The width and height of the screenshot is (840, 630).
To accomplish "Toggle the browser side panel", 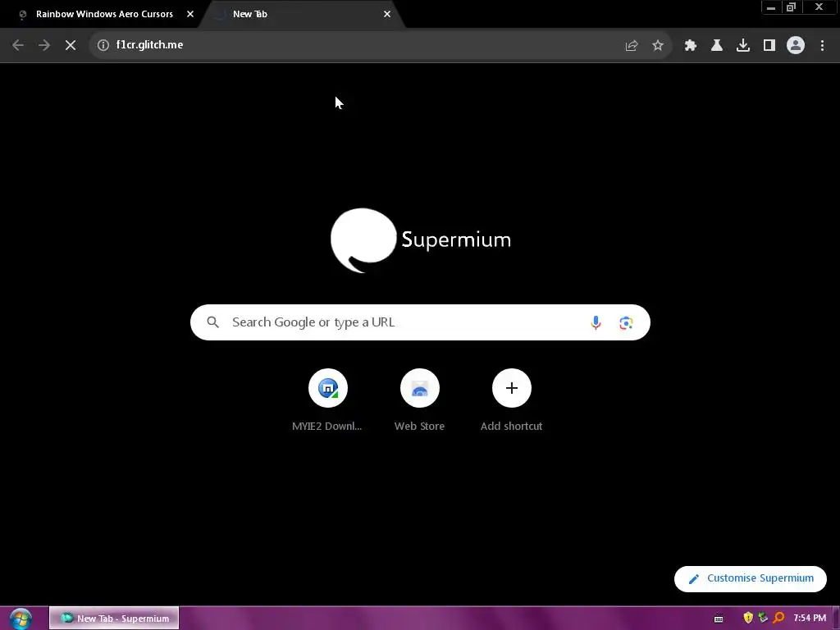I will [x=769, y=46].
